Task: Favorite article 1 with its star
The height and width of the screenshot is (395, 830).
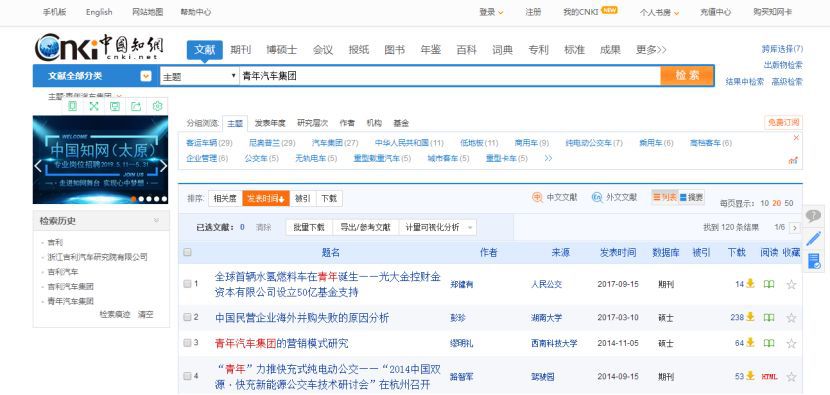Action: coord(791,284)
